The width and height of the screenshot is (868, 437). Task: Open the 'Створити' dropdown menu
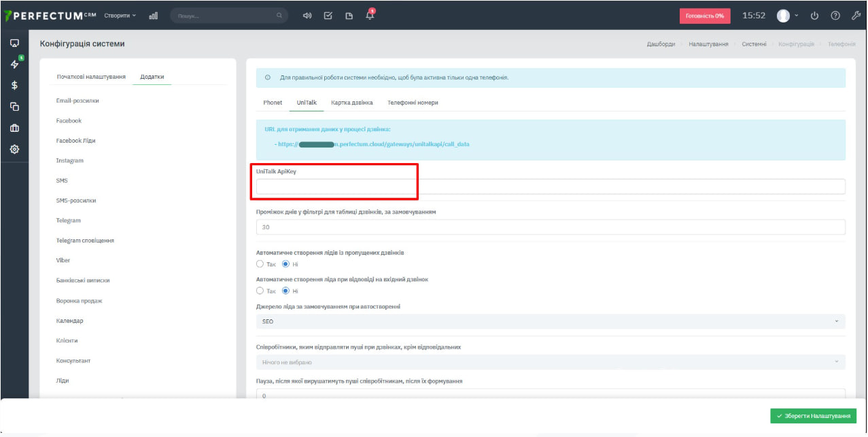click(x=120, y=15)
